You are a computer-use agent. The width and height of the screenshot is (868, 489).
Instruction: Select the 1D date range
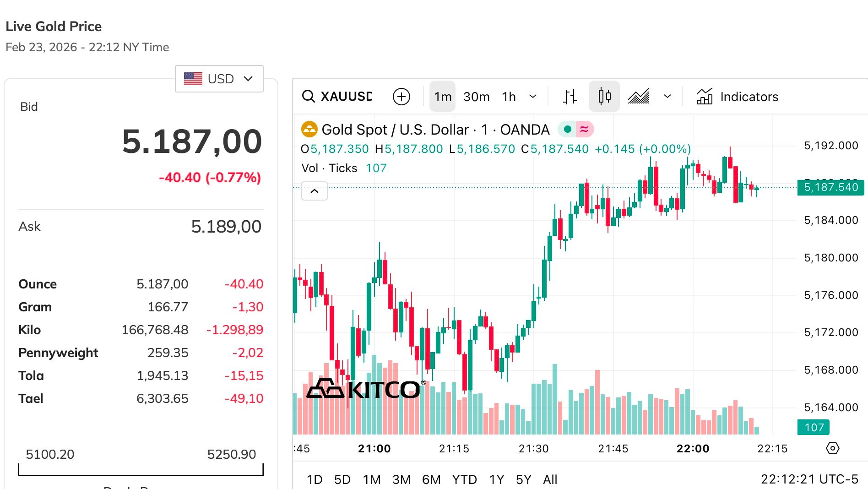315,479
